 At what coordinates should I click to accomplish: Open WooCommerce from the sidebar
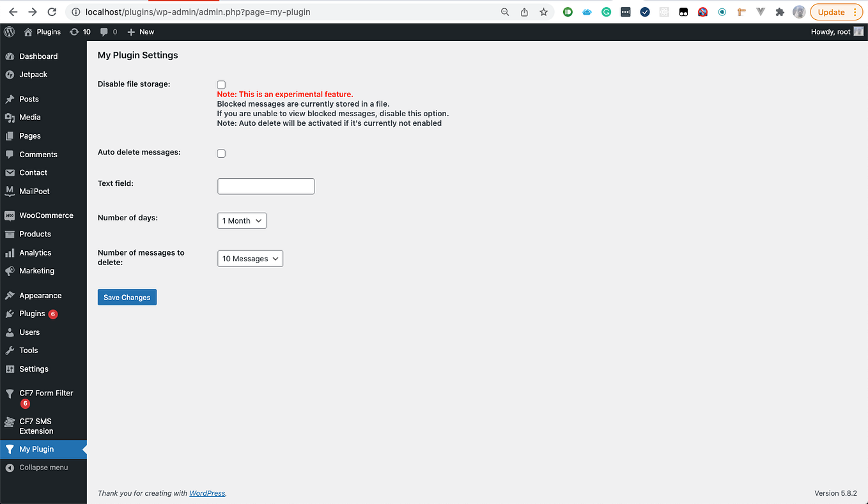click(46, 215)
